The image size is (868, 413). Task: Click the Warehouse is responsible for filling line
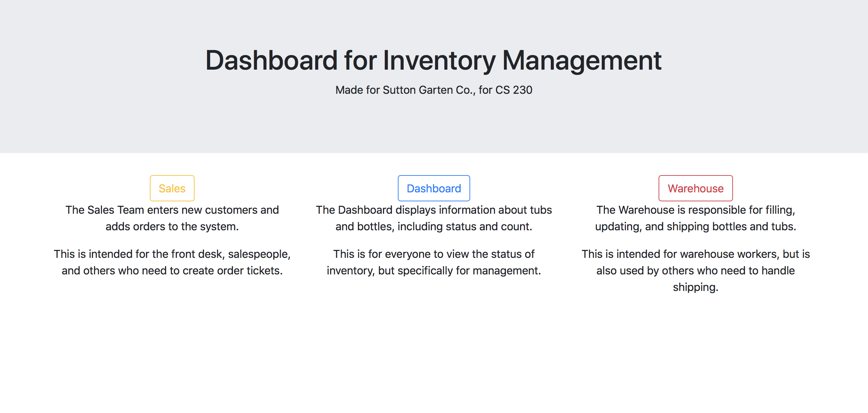[x=695, y=210]
